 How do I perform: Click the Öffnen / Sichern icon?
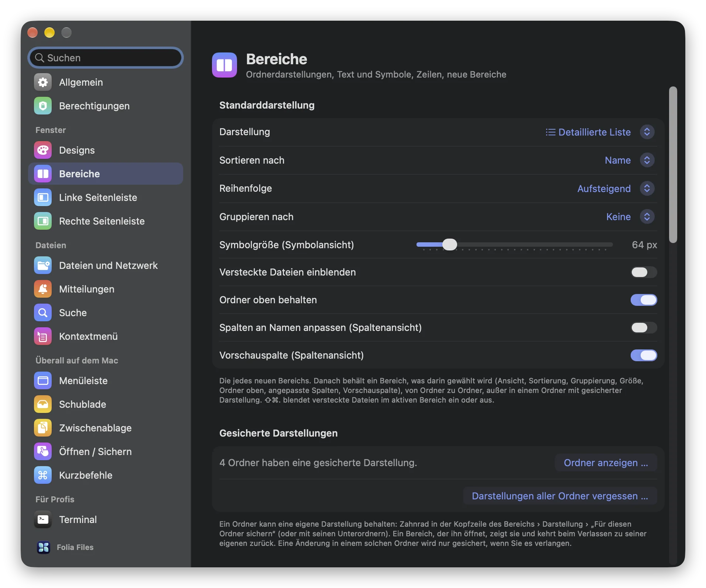coord(43,452)
